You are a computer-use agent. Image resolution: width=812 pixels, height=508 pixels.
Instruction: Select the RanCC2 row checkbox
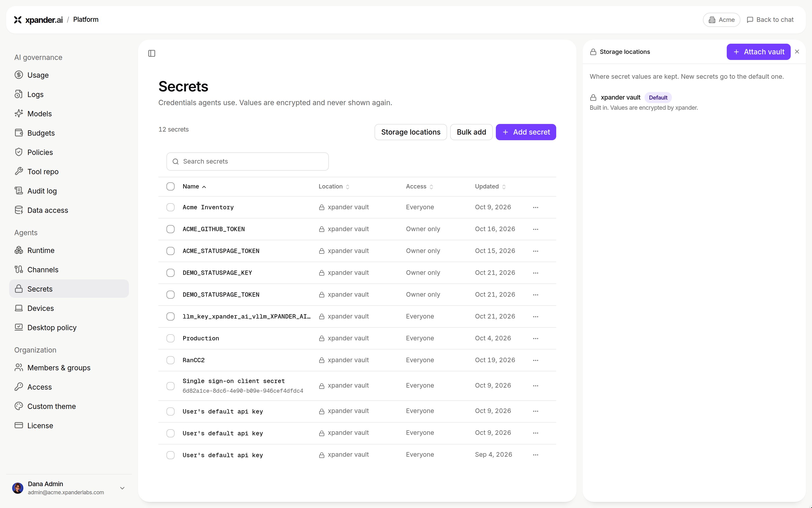pyautogui.click(x=171, y=360)
